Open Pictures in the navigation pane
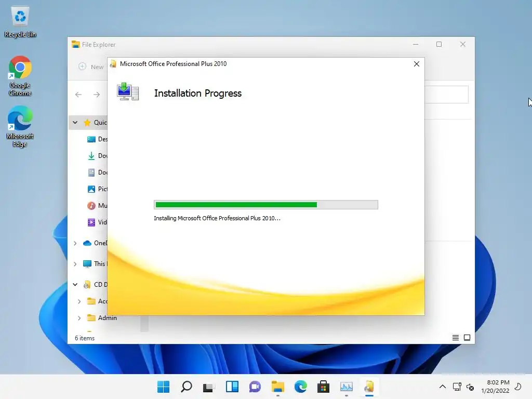This screenshot has width=532, height=399. click(97, 189)
